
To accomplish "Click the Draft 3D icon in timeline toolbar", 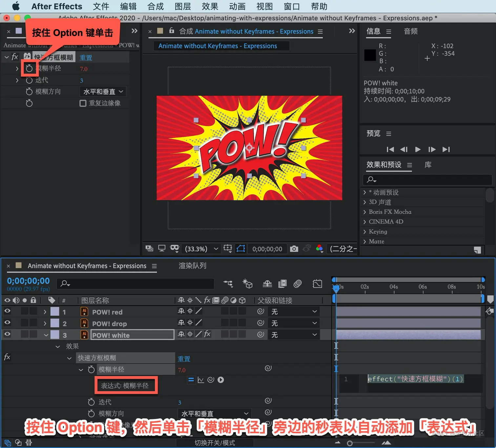I will pos(247,284).
